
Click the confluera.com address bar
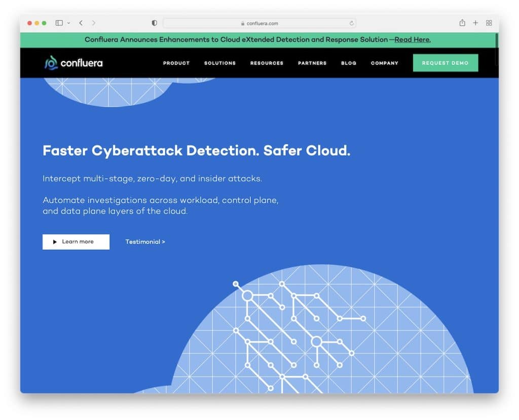[x=259, y=23]
